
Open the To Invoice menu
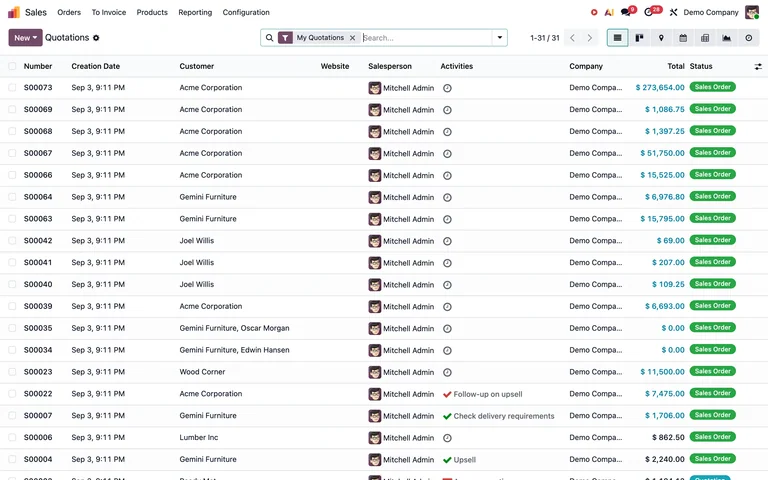point(109,12)
